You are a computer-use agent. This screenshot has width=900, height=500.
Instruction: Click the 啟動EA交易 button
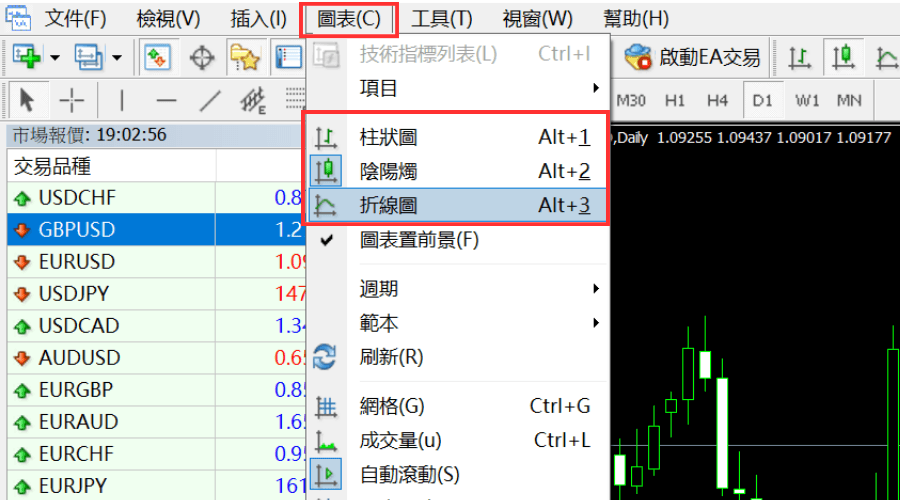694,58
